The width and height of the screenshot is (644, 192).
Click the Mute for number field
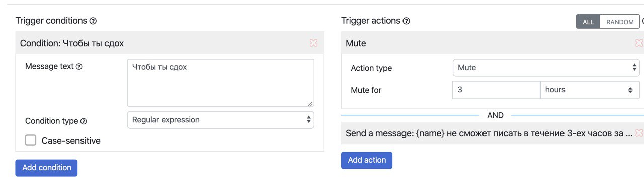click(496, 90)
